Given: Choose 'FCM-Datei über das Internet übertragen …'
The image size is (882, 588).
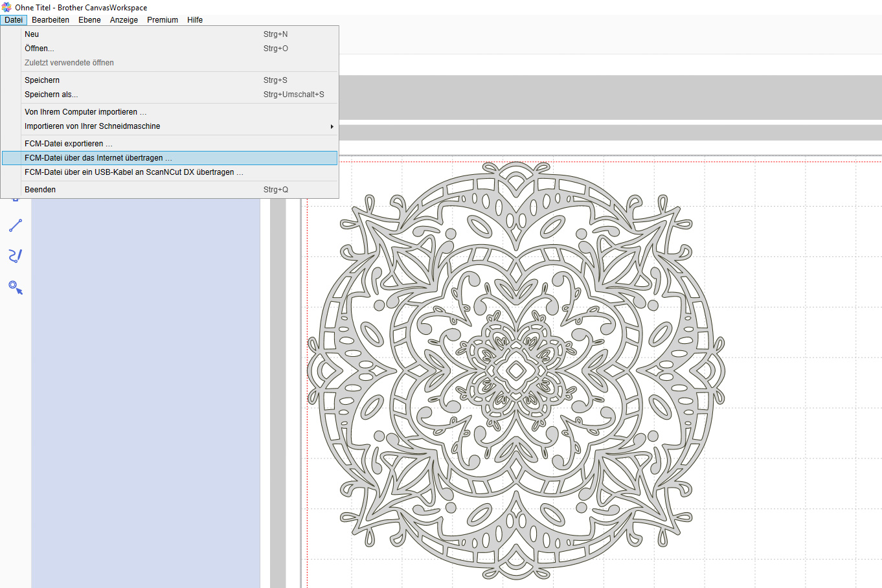Looking at the screenshot, I should click(x=98, y=158).
